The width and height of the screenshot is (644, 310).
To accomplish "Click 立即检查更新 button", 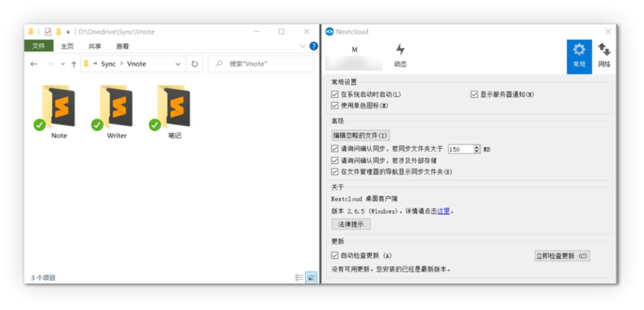I will (562, 256).
